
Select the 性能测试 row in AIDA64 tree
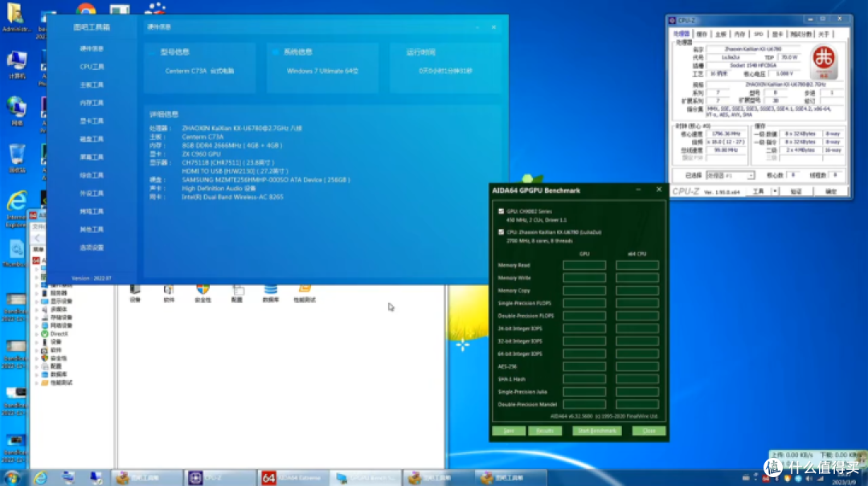tap(58, 382)
